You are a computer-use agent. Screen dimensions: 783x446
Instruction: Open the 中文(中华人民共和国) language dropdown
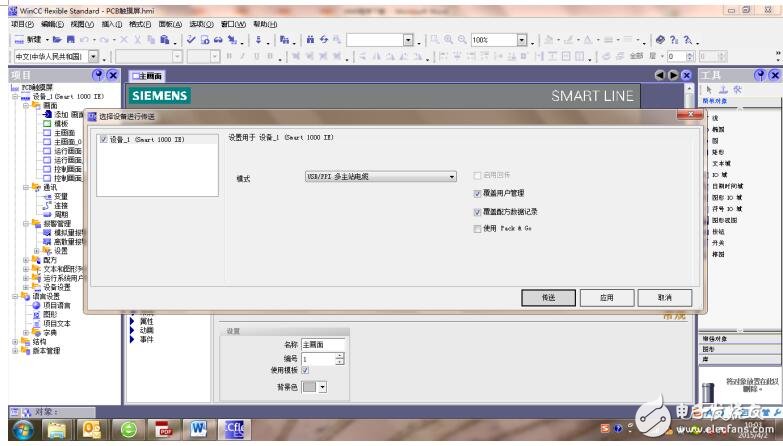pos(93,56)
